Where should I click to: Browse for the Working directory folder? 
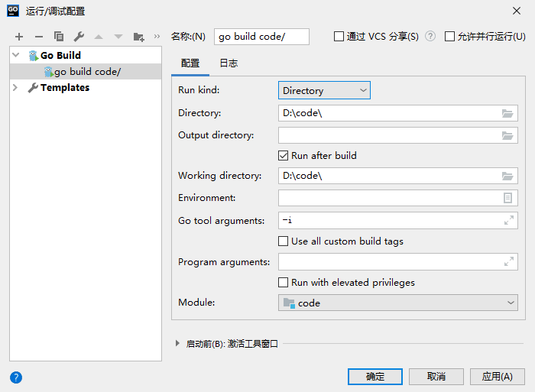tap(507, 176)
